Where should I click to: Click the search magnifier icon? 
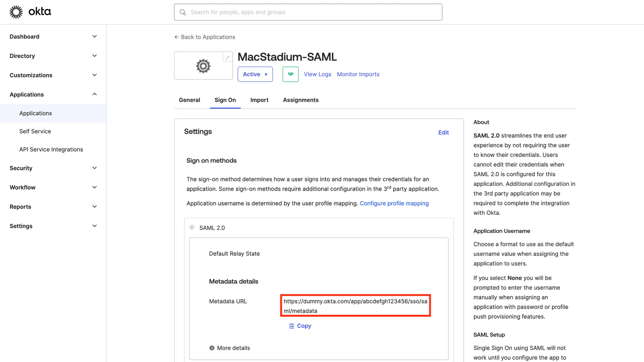(x=183, y=12)
